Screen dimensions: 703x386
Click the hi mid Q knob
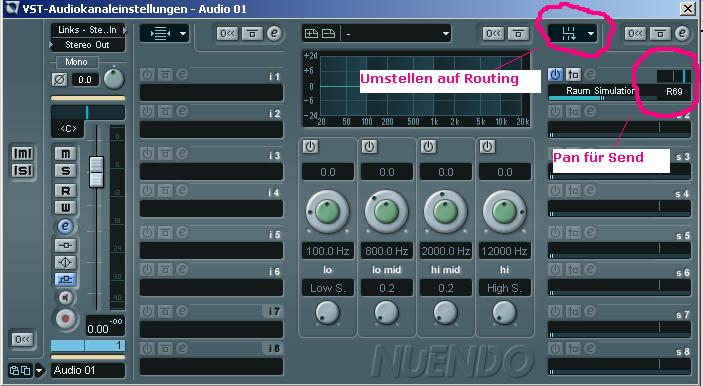pyautogui.click(x=445, y=312)
